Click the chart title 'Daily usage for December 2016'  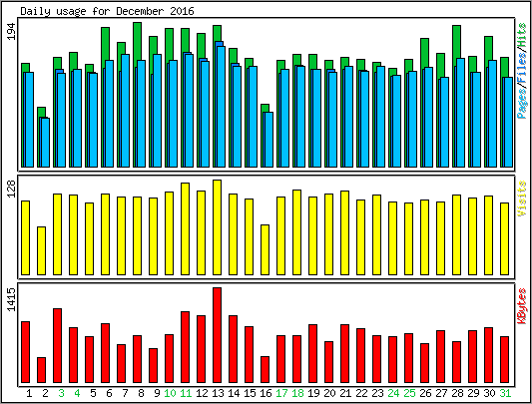point(107,11)
